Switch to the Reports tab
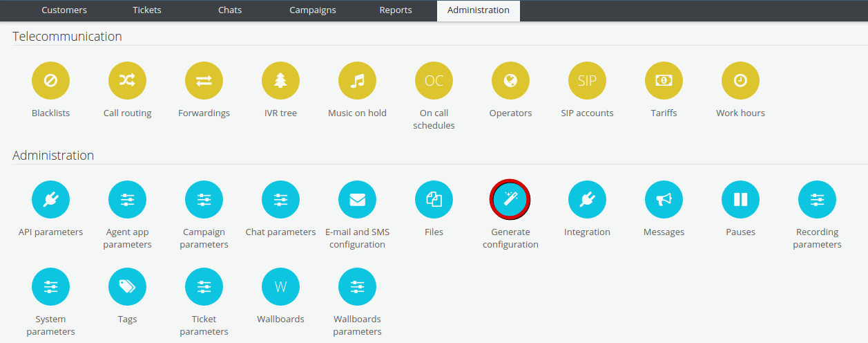868x343 pixels. [x=396, y=10]
